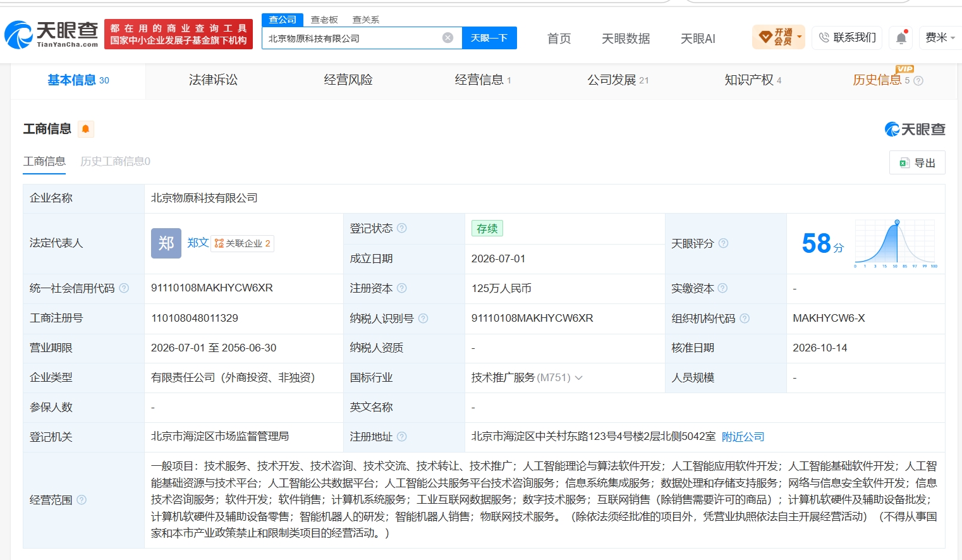The width and height of the screenshot is (962, 560).
Task: Click the business info alert bell icon
Action: point(85,129)
